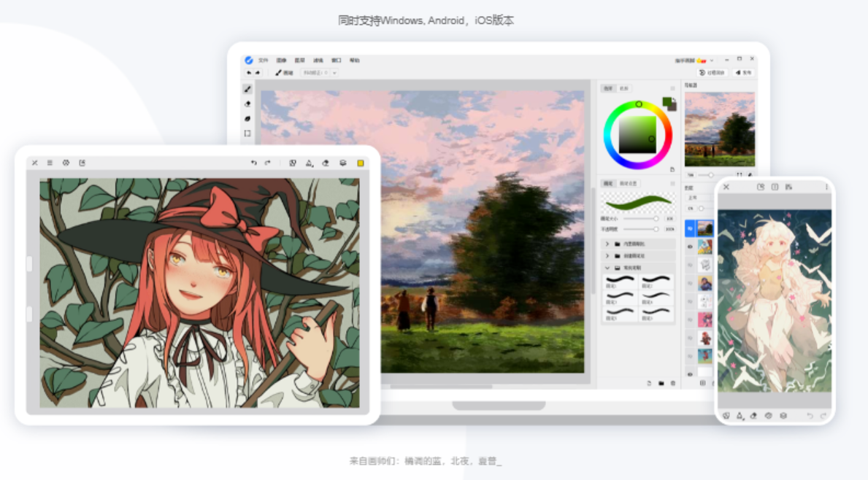Click the blue app logo in laptop window
868x480 pixels.
tap(248, 61)
